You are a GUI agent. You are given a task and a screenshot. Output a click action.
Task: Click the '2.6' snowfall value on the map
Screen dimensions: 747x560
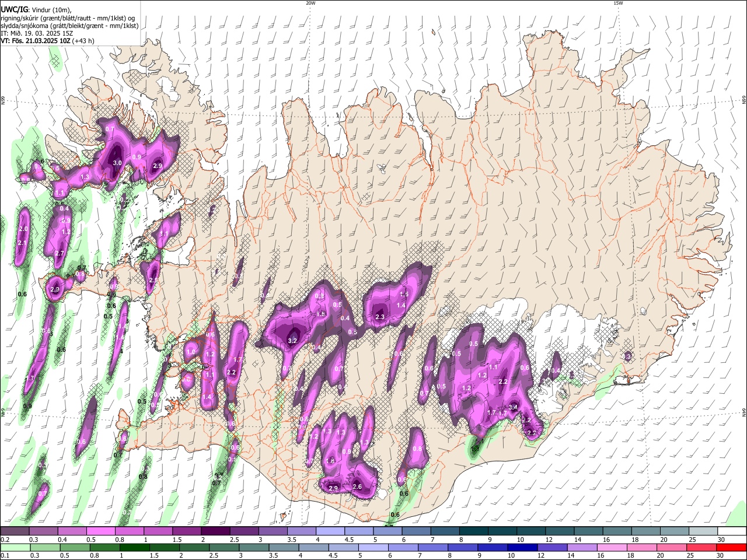358,487
